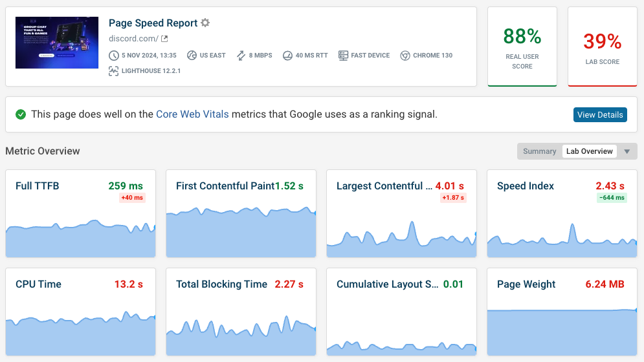Viewport: 644px width, 362px height.
Task: Click the 2.27 s Total Blocking Time value
Action: tap(289, 284)
